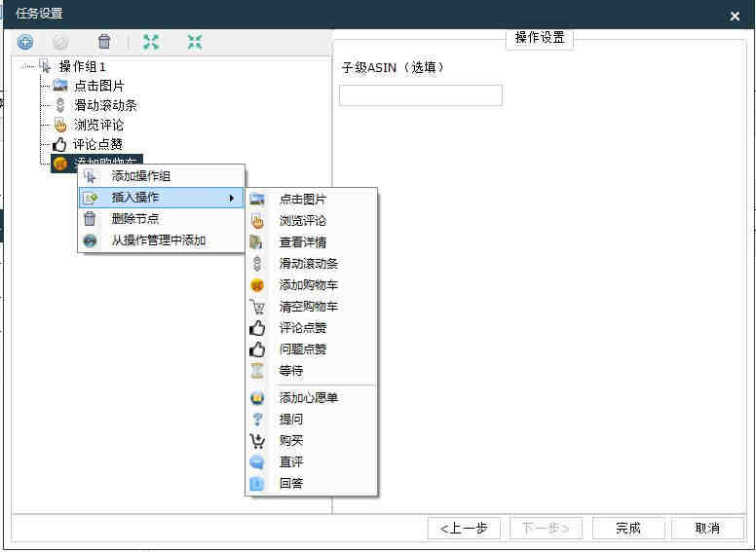The height and width of the screenshot is (552, 756).
Task: Click the cart icon beside submenu 清空购物车
Action: 257,307
